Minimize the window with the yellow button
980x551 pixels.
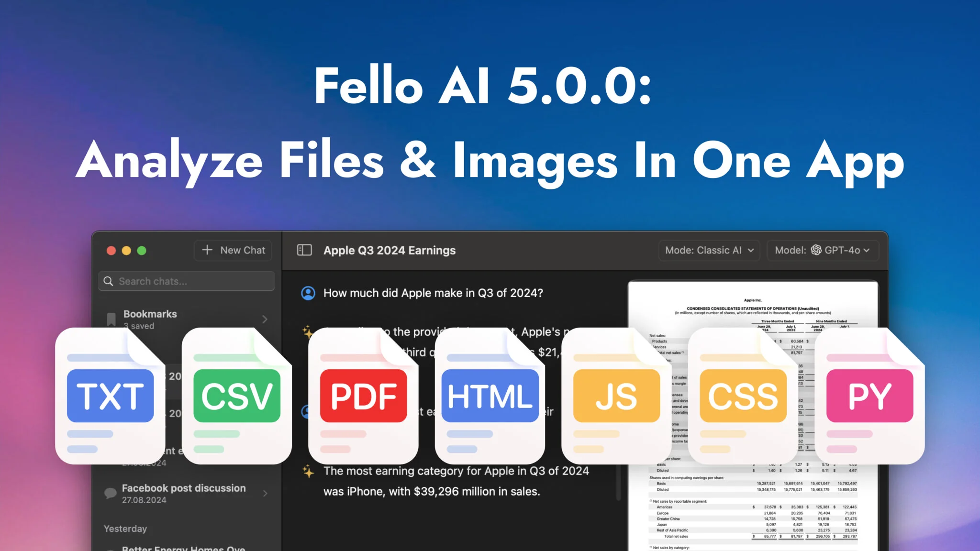click(126, 251)
